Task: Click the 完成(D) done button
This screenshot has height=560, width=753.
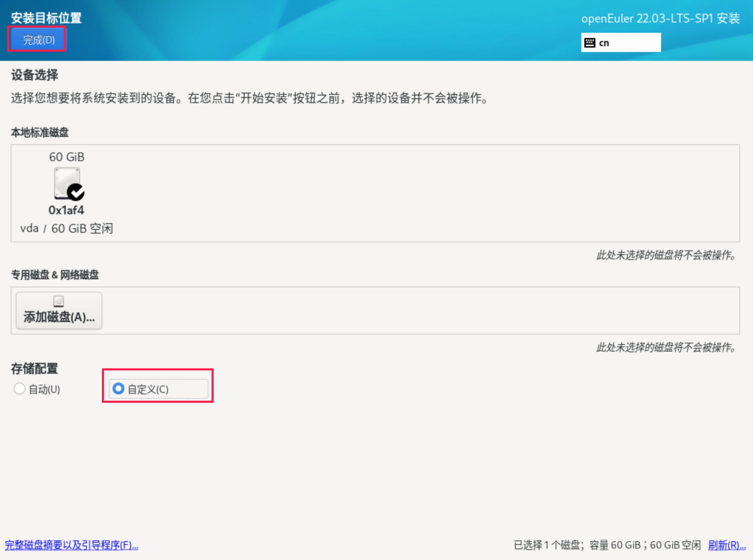Action: (38, 39)
